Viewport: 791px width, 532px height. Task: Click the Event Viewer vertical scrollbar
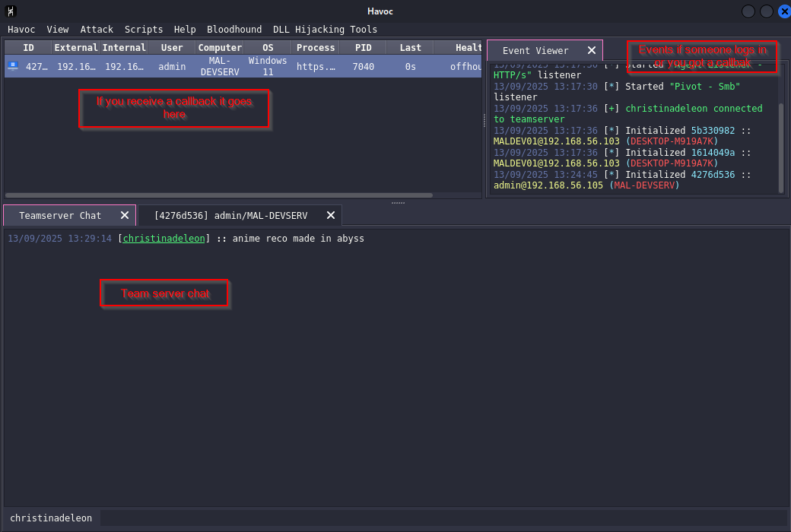[781, 147]
